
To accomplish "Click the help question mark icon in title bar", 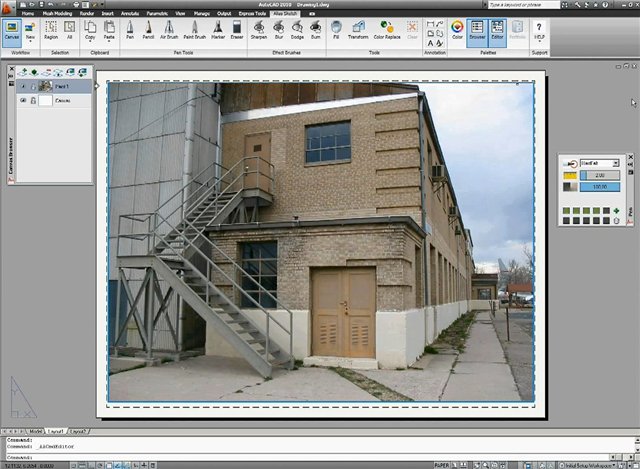I will [x=605, y=5].
